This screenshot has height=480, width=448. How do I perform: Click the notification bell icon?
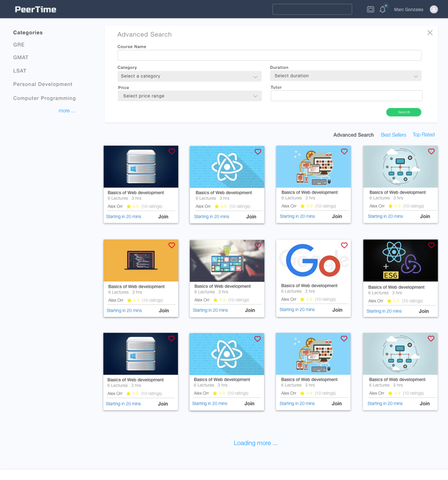pos(383,9)
